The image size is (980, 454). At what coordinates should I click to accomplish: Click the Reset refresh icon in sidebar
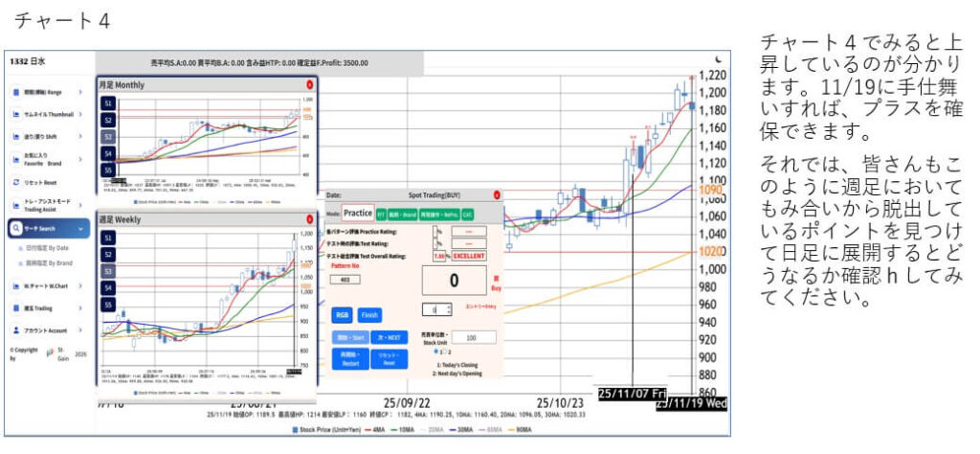pyautogui.click(x=16, y=181)
